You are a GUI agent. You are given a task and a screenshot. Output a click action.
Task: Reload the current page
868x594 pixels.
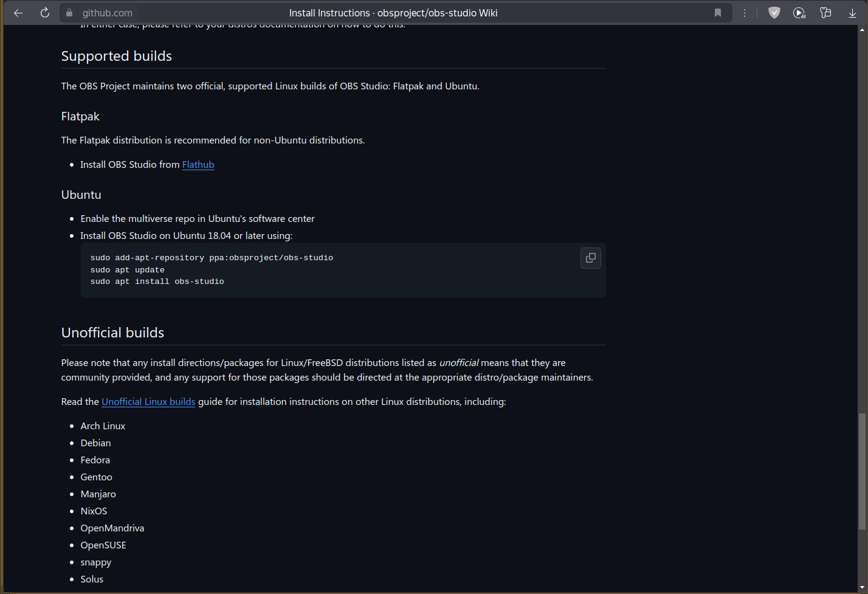tap(44, 13)
